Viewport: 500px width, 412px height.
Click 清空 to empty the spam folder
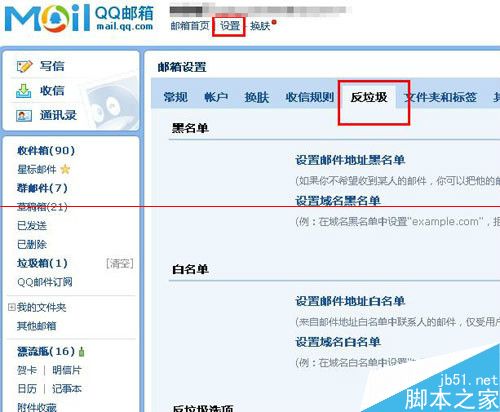(120, 264)
